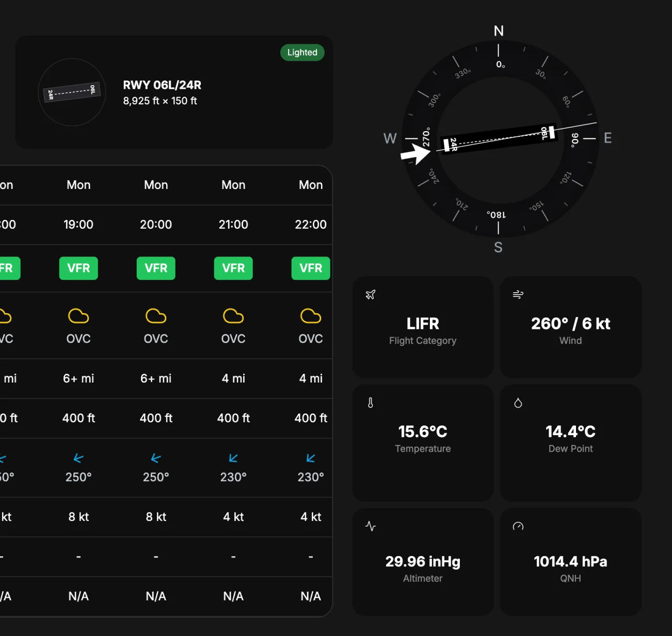Click the 4 mi visibility at 21:00
This screenshot has height=636, width=672.
(233, 378)
